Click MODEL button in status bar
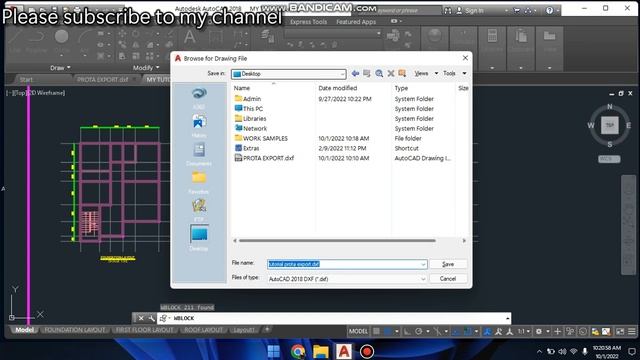 (358, 331)
